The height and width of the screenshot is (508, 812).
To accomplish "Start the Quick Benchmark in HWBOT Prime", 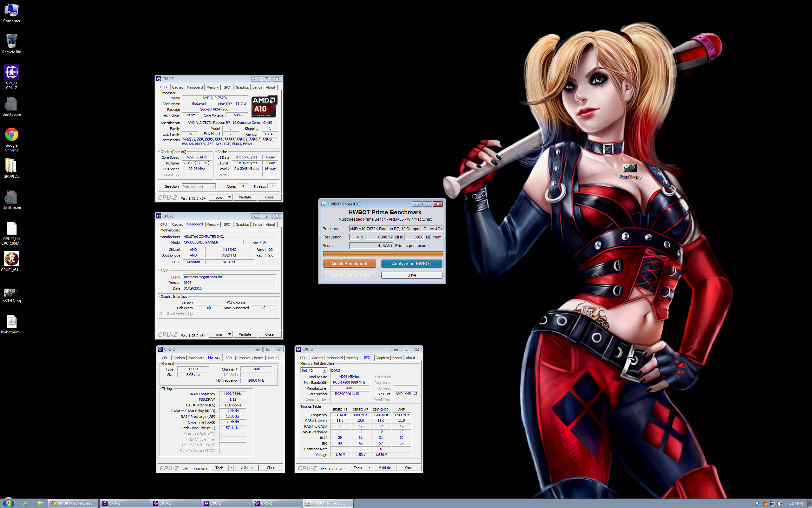I will pos(349,264).
